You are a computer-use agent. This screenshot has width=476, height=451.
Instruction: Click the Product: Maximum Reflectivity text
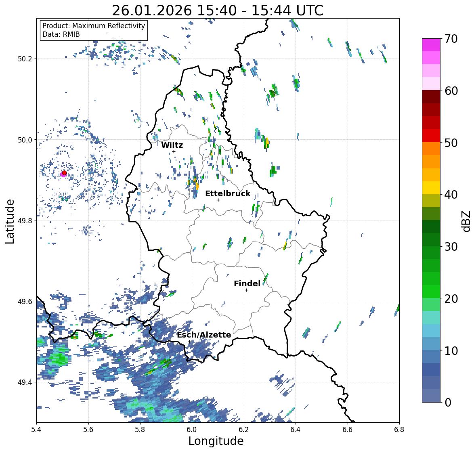tap(94, 26)
